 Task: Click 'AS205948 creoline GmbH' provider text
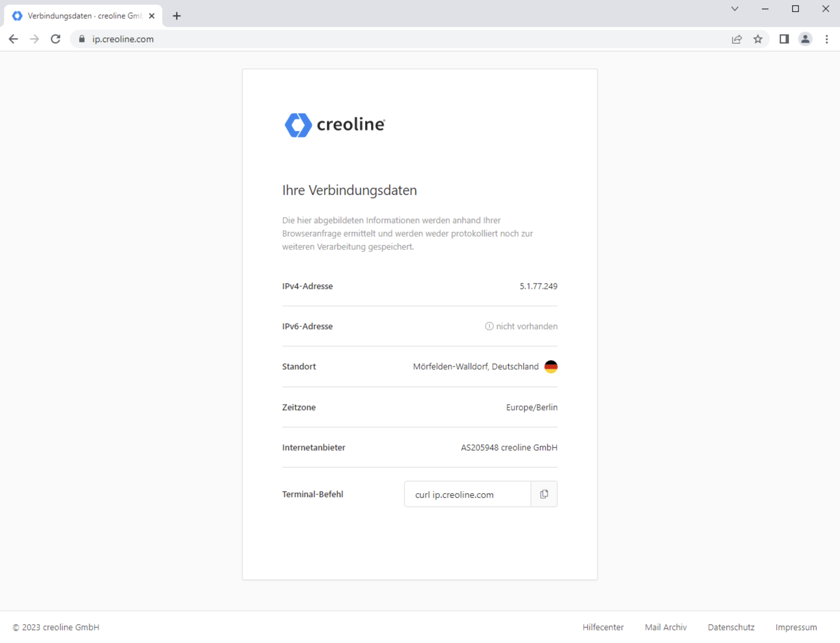pyautogui.click(x=509, y=448)
